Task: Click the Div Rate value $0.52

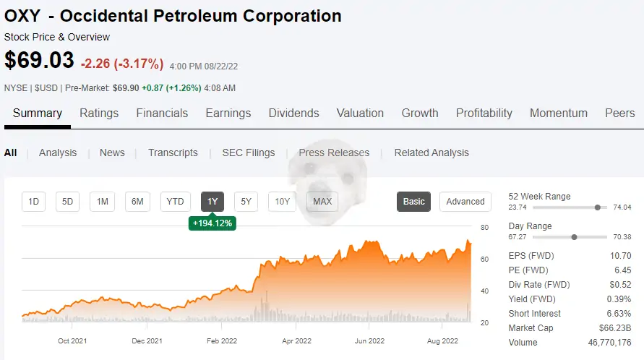Action: (621, 284)
